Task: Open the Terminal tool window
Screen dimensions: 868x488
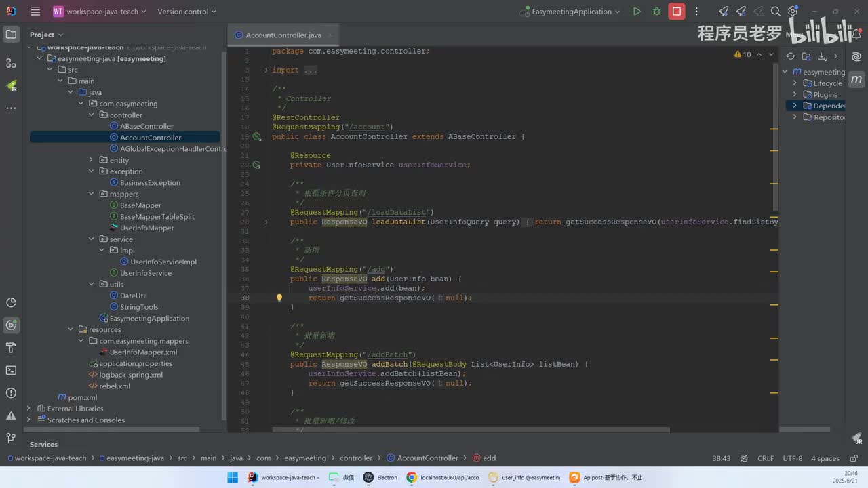Action: coord(11,370)
